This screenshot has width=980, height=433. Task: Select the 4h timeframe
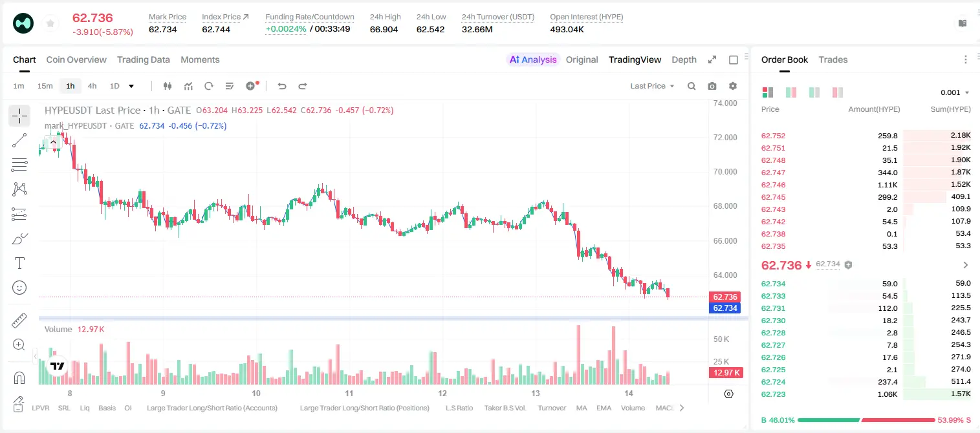pos(92,86)
